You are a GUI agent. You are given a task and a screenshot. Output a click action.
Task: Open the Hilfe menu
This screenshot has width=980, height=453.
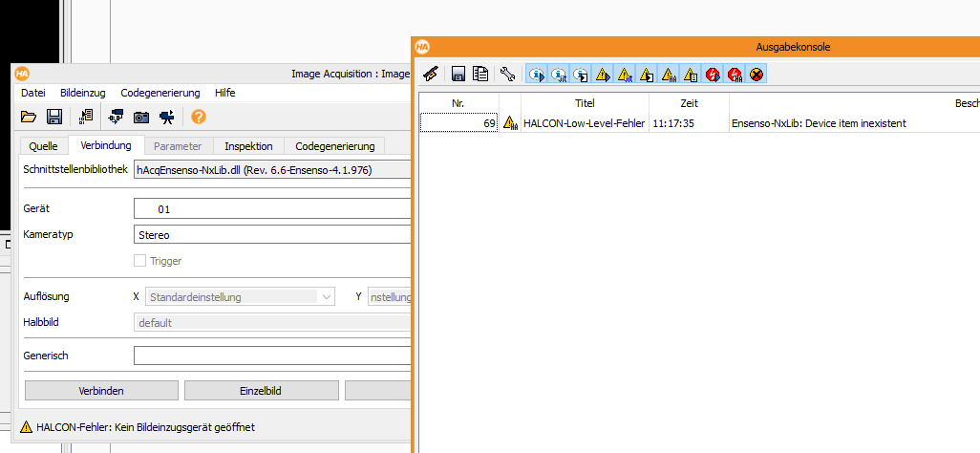(x=225, y=93)
